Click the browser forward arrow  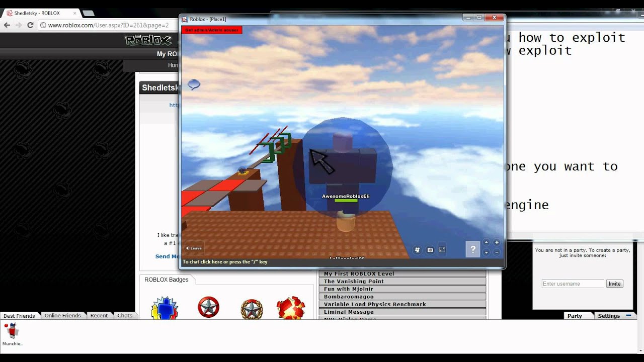tap(19, 25)
